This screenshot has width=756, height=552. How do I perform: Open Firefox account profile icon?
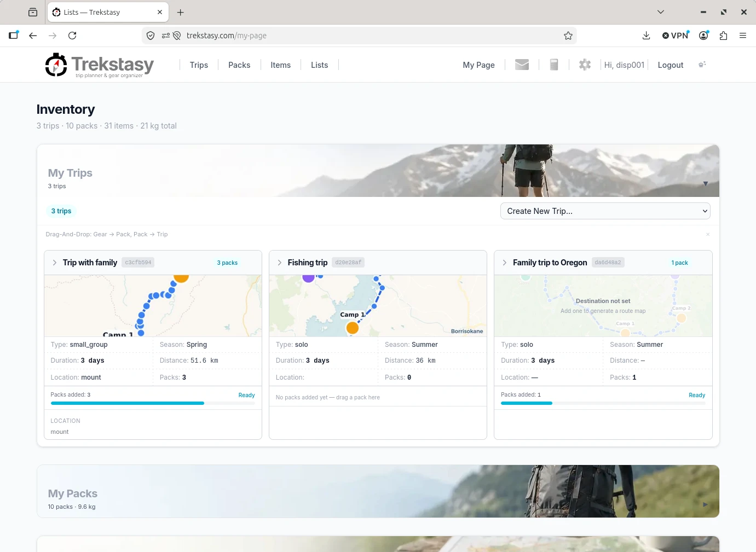704,36
